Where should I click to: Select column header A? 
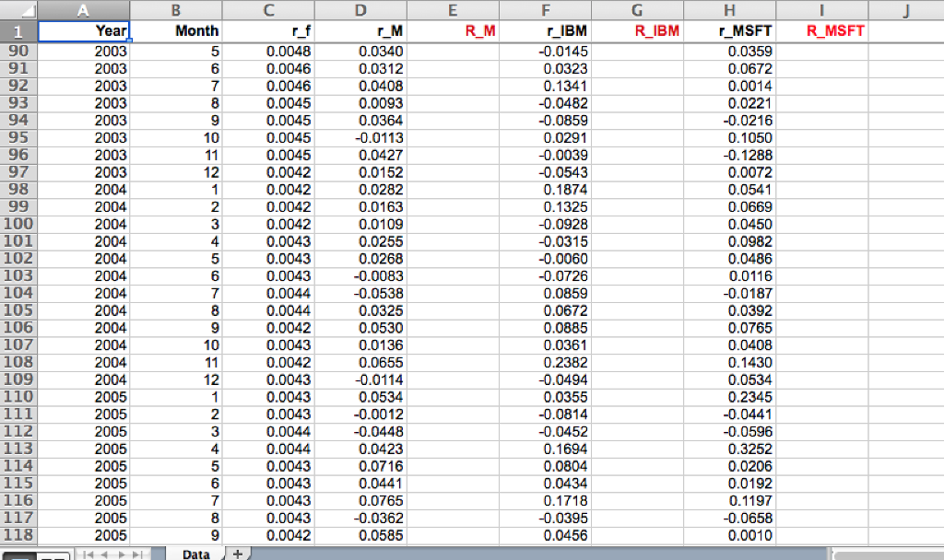coord(84,11)
